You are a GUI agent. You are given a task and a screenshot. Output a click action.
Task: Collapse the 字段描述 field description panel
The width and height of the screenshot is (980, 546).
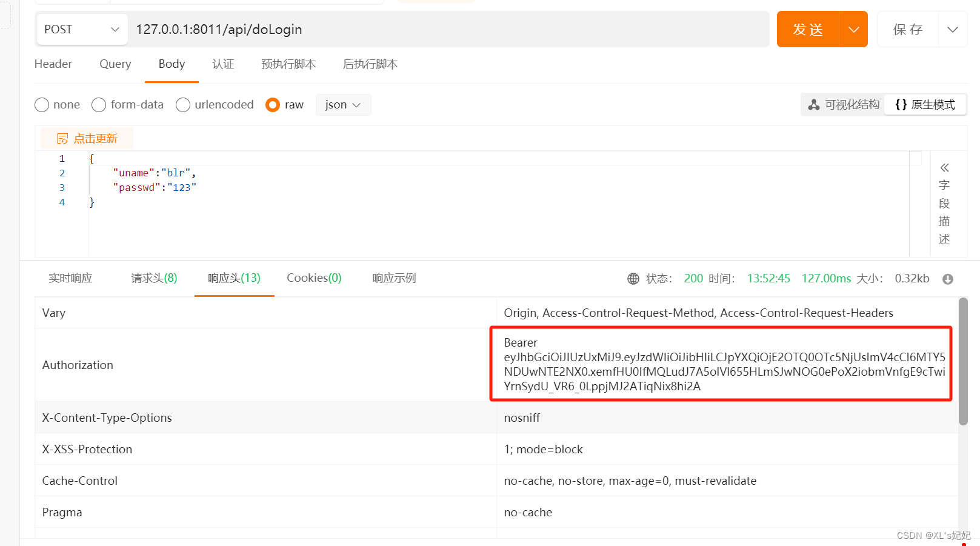point(944,167)
